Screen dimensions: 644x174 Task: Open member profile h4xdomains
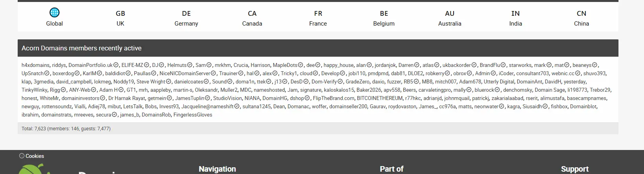point(35,65)
